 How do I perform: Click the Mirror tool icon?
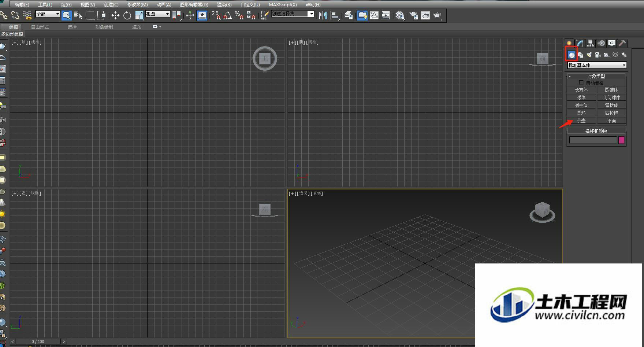coord(323,15)
